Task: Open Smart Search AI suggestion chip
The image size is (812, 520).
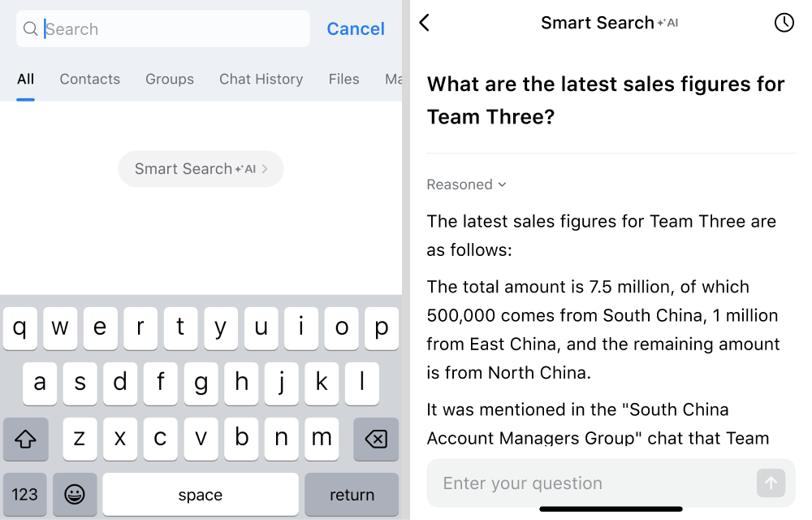Action: [201, 169]
